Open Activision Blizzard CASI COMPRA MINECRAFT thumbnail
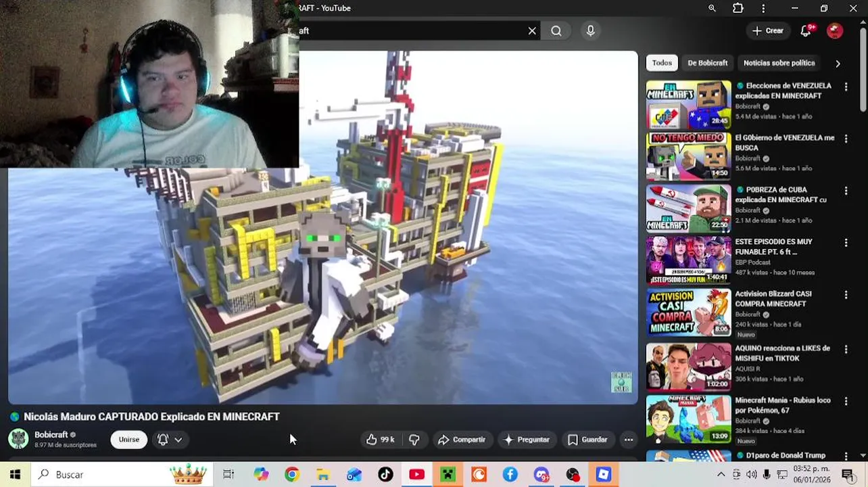The height and width of the screenshot is (487, 868). tap(688, 312)
